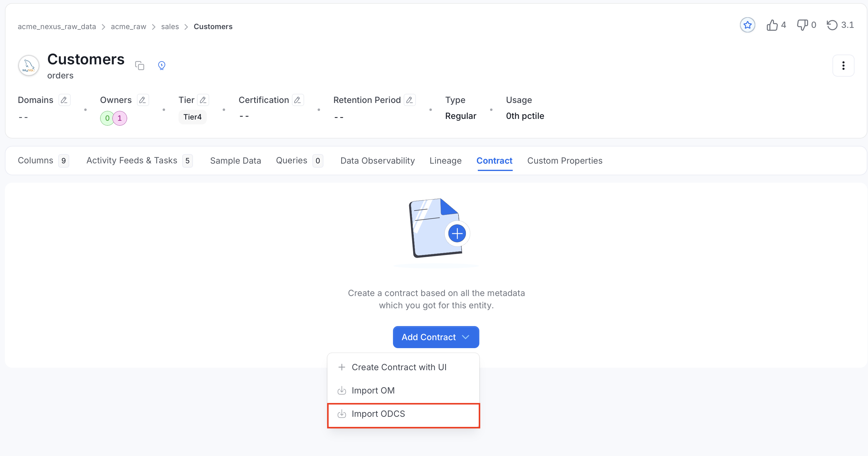Edit Owners with the pencil icon
The height and width of the screenshot is (456, 868).
tap(142, 100)
